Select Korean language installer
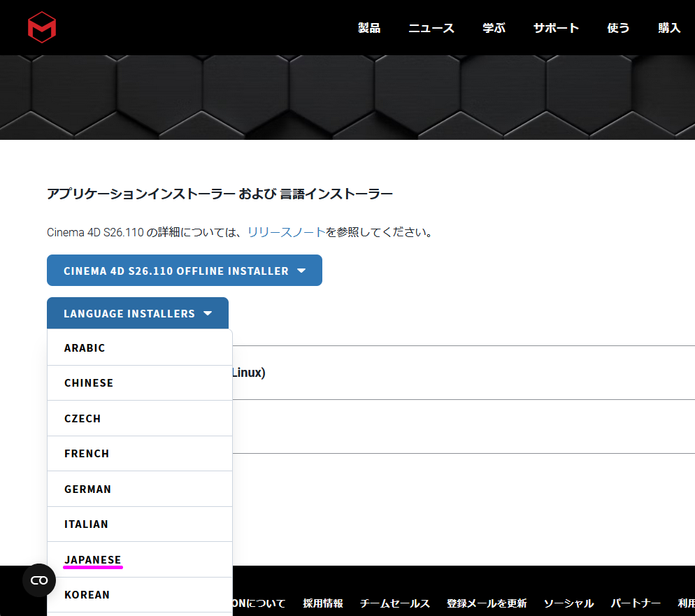The width and height of the screenshot is (695, 616). point(140,595)
